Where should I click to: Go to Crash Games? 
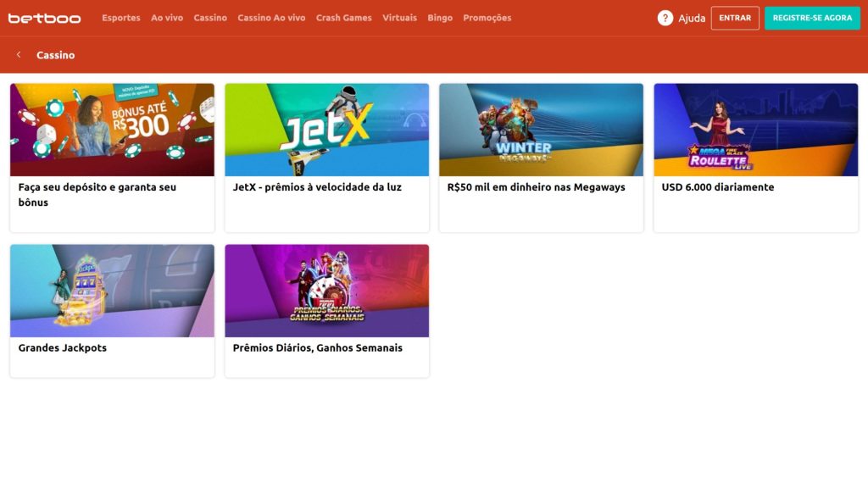tap(344, 18)
